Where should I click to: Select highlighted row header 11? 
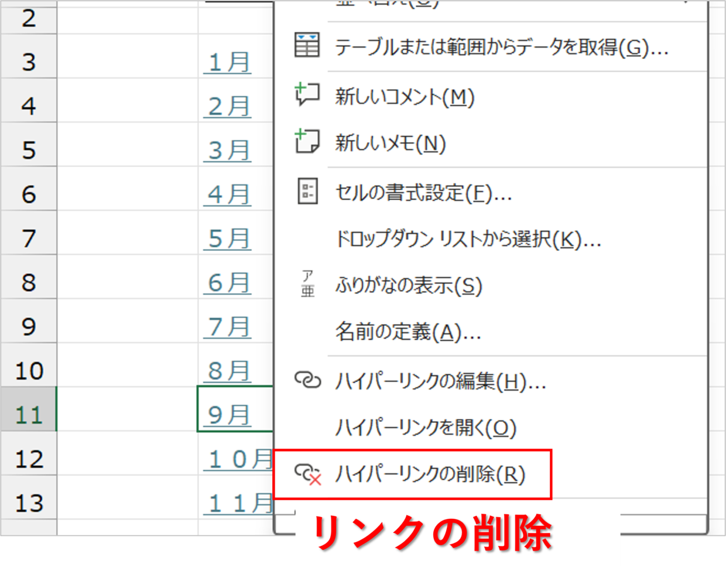click(x=29, y=409)
